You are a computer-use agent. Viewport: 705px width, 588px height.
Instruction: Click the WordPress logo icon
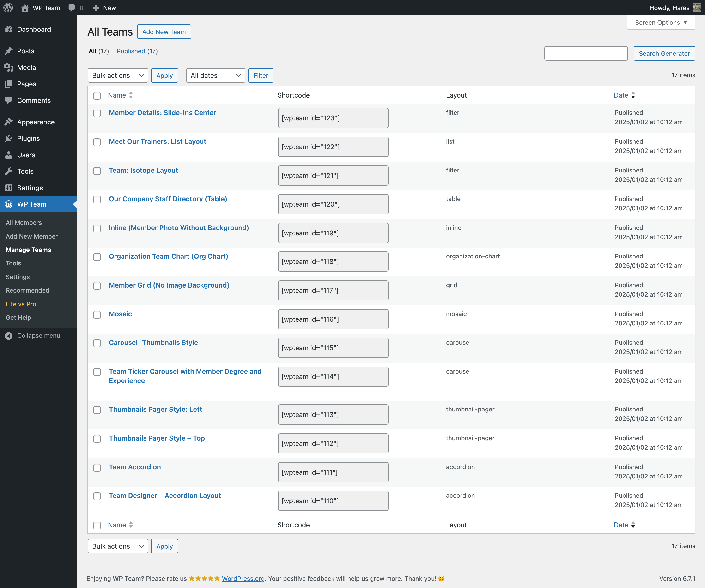(x=8, y=8)
